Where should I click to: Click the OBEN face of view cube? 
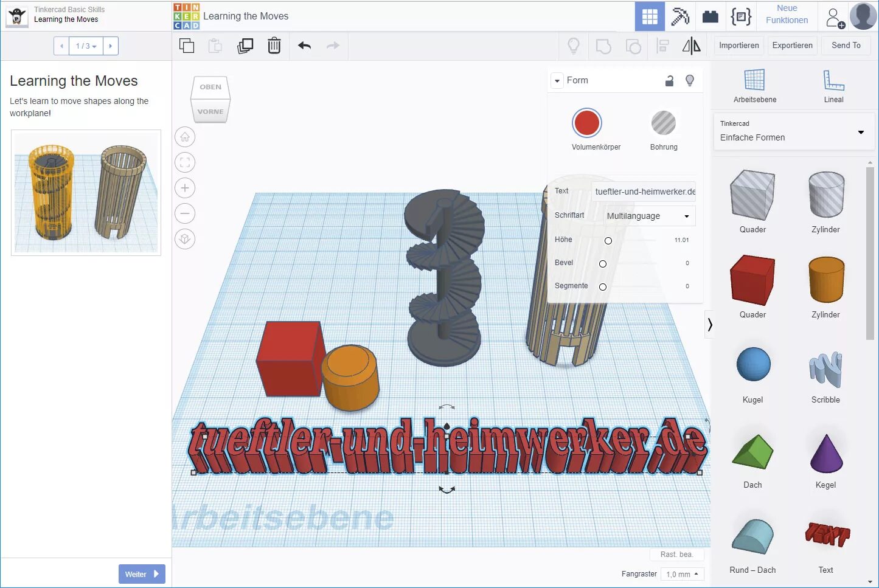pos(210,87)
